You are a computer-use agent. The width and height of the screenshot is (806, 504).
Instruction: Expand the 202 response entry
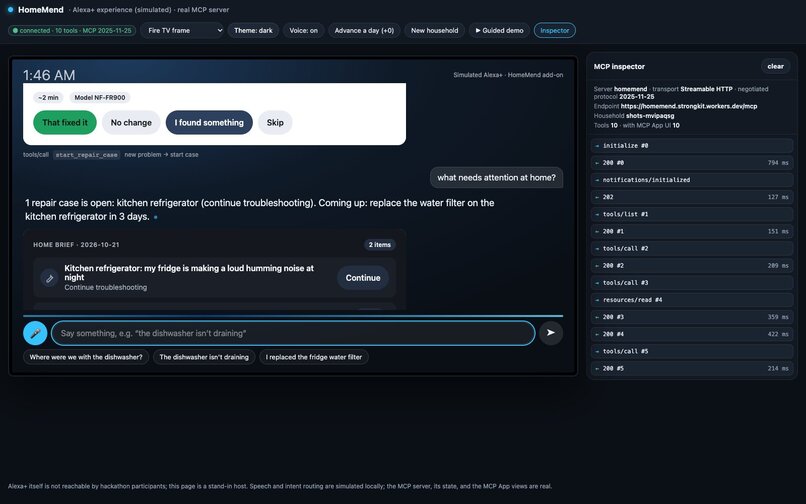[x=692, y=197]
